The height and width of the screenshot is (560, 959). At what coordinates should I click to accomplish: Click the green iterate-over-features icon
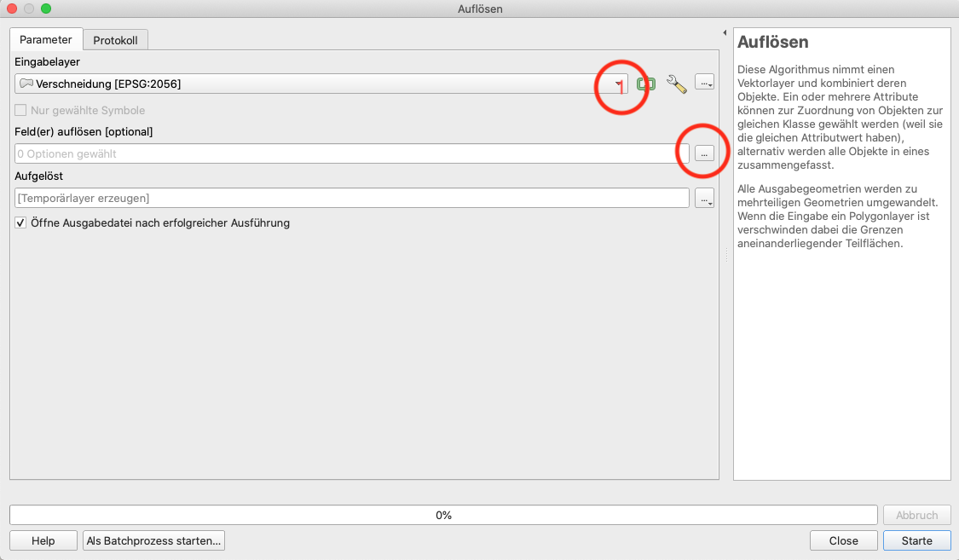[x=646, y=84]
